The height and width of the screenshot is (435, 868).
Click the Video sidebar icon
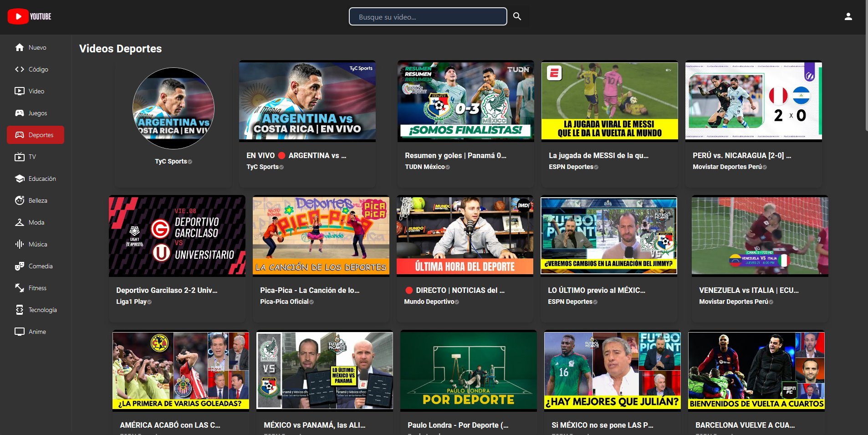20,91
